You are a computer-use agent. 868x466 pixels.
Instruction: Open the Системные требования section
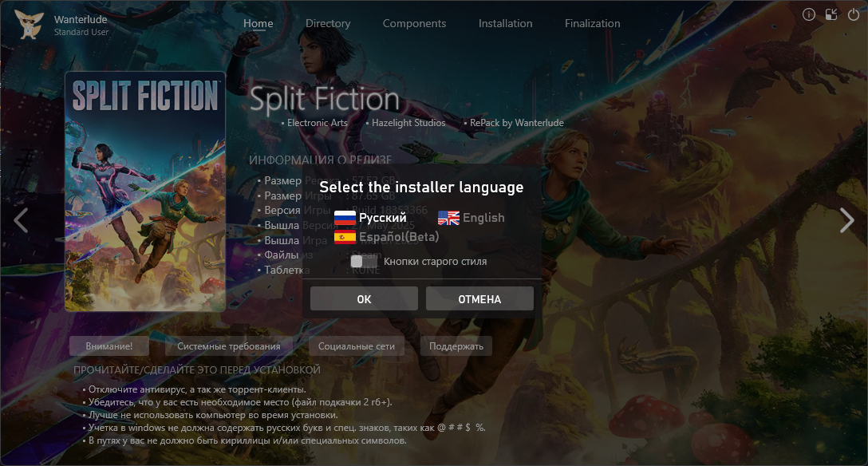click(x=229, y=346)
